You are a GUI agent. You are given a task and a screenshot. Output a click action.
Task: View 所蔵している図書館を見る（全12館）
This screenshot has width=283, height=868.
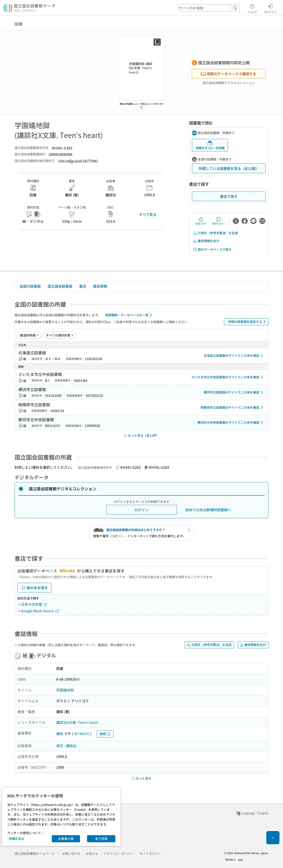click(229, 169)
